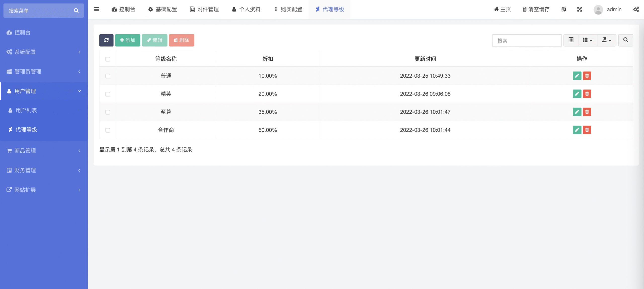Viewport: 644px width, 289px height.
Task: Open the export data dropdown
Action: (x=607, y=40)
